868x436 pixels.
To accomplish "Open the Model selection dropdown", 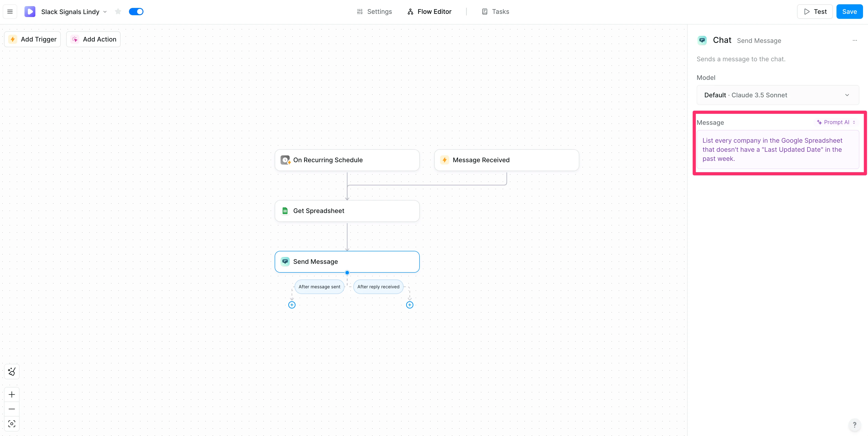I will pos(778,95).
